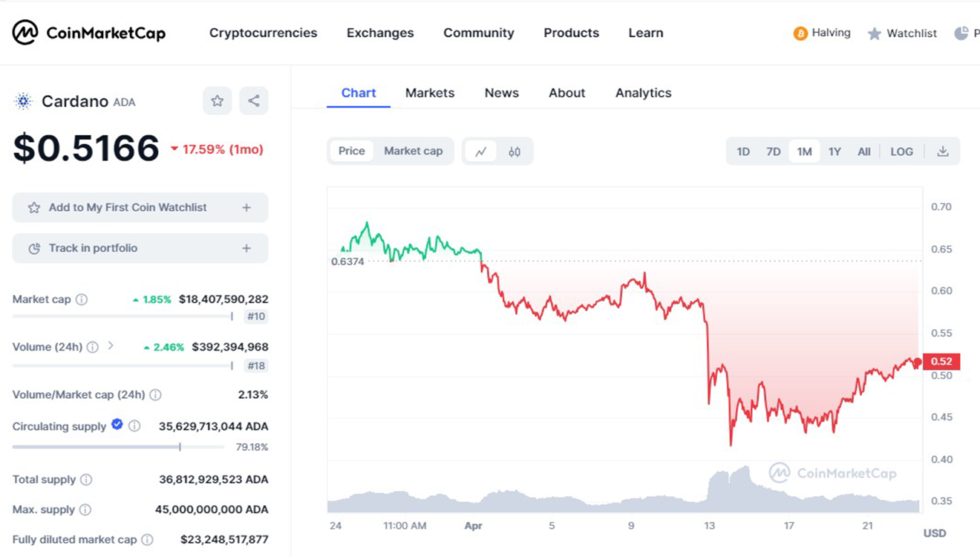Click Track in portfolio button
Viewport: 980px width, 557px height.
pyautogui.click(x=140, y=248)
